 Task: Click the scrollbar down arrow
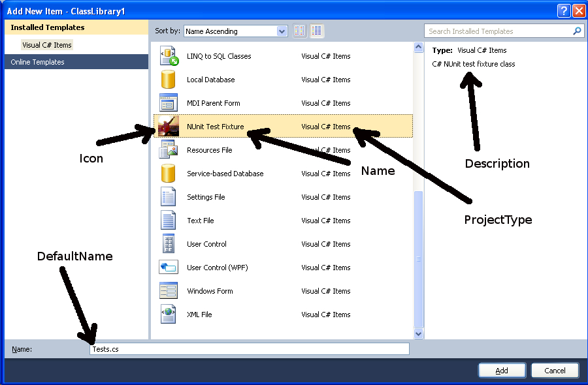(419, 333)
